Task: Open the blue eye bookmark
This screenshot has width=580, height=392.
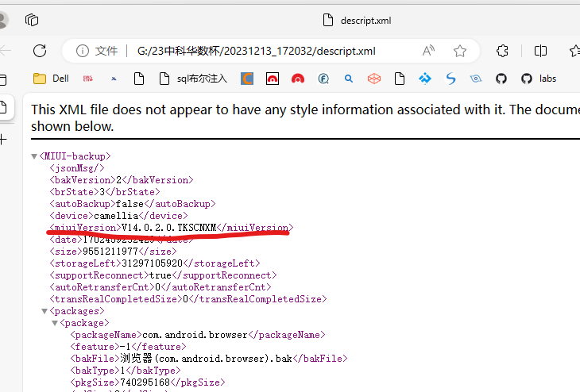Action: click(x=476, y=79)
